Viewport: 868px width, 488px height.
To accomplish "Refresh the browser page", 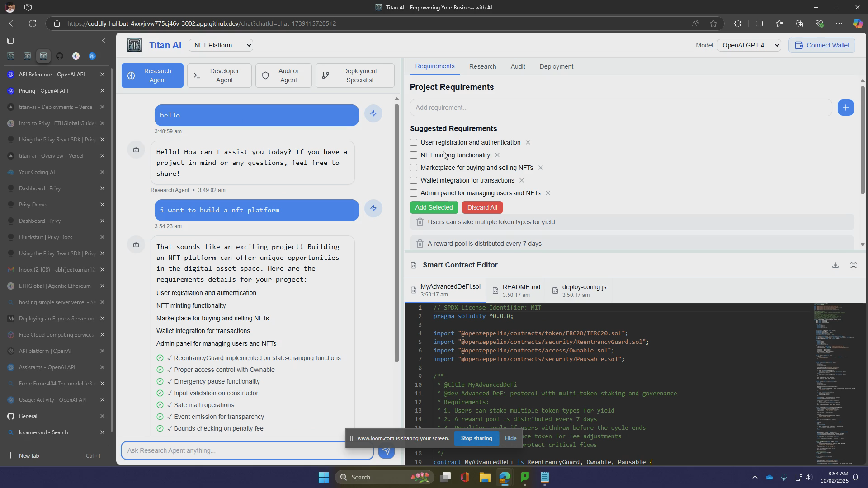I will 33,23.
